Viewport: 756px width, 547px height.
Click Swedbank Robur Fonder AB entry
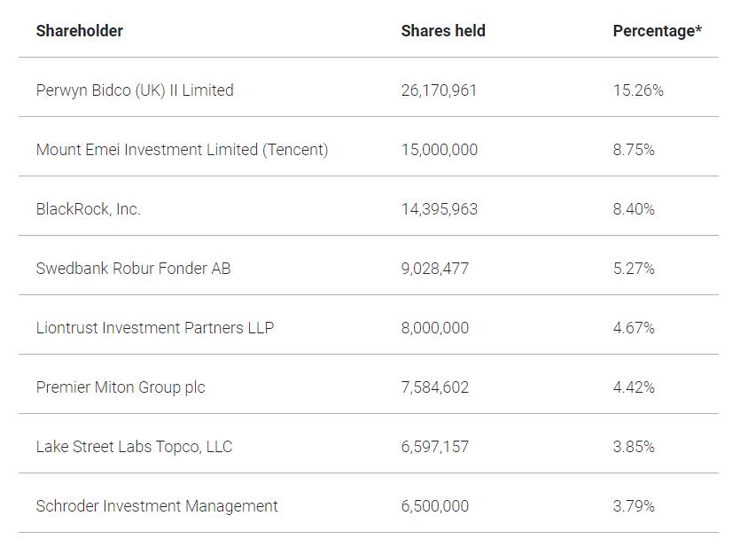point(133,269)
